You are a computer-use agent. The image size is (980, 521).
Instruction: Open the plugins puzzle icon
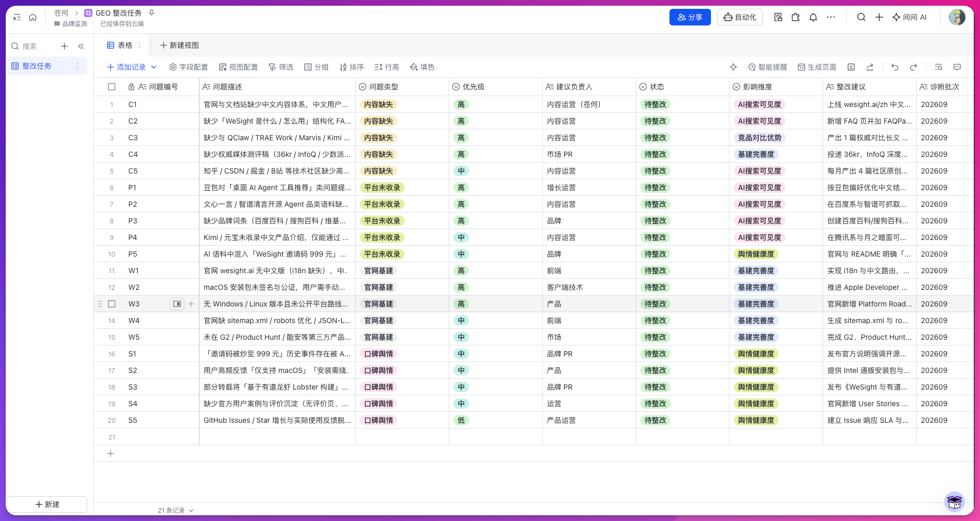[796, 17]
